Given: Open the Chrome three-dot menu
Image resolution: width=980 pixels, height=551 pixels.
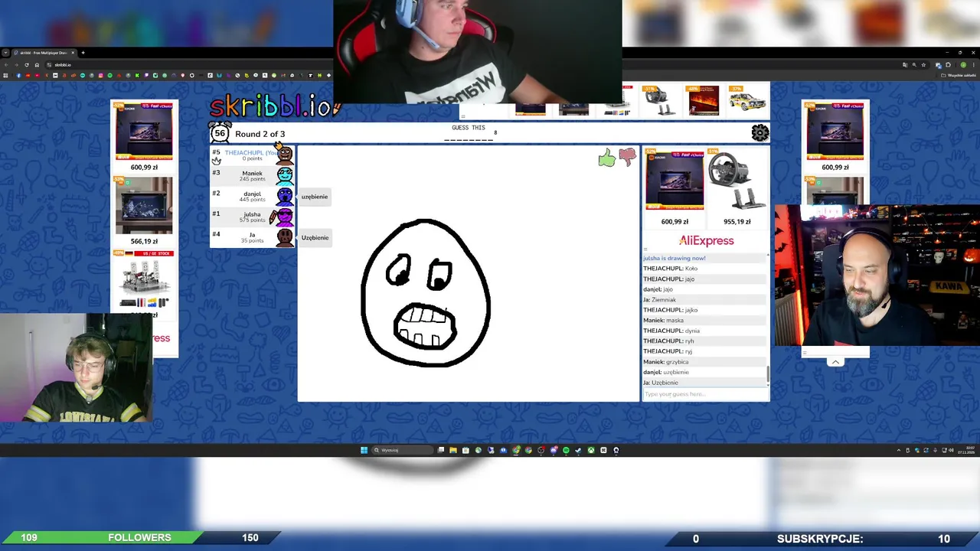Looking at the screenshot, I should 973,64.
